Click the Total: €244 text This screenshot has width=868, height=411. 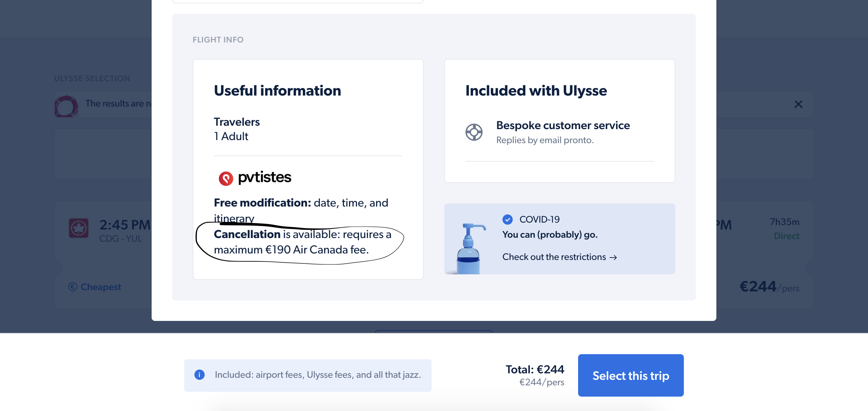tap(535, 369)
